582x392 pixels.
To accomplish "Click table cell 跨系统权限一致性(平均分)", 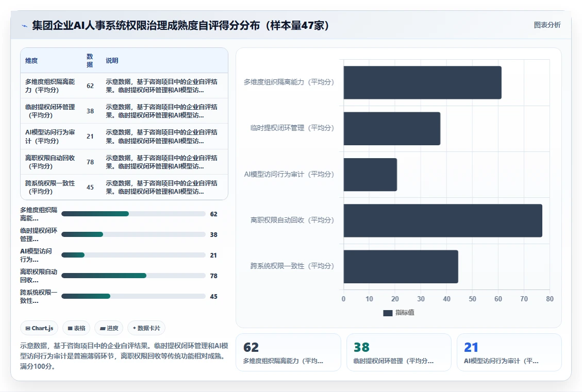I will (x=50, y=188).
